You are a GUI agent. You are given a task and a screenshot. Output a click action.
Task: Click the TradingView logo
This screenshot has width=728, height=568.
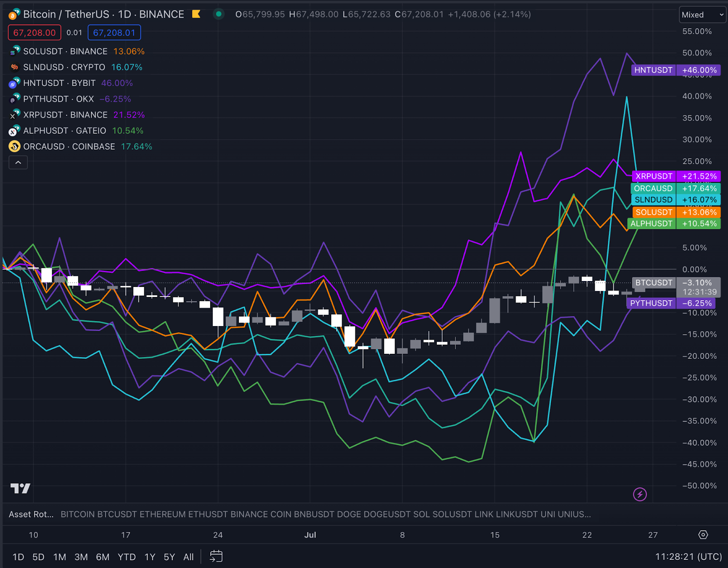pos(20,488)
